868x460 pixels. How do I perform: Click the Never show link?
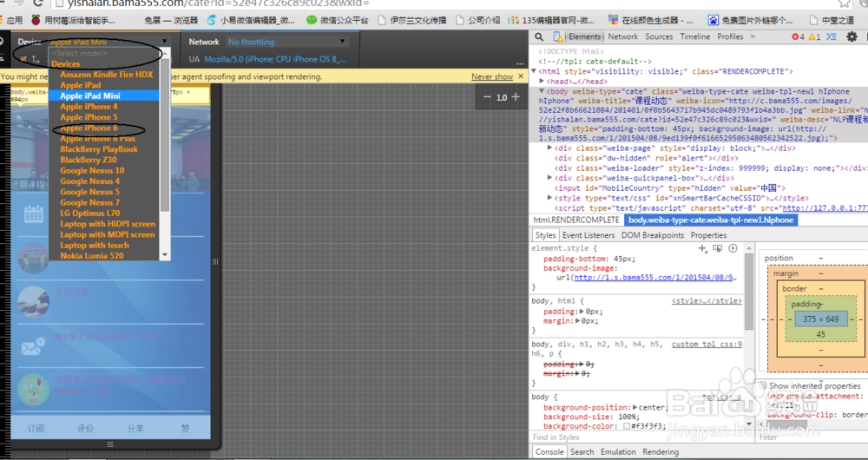(492, 76)
